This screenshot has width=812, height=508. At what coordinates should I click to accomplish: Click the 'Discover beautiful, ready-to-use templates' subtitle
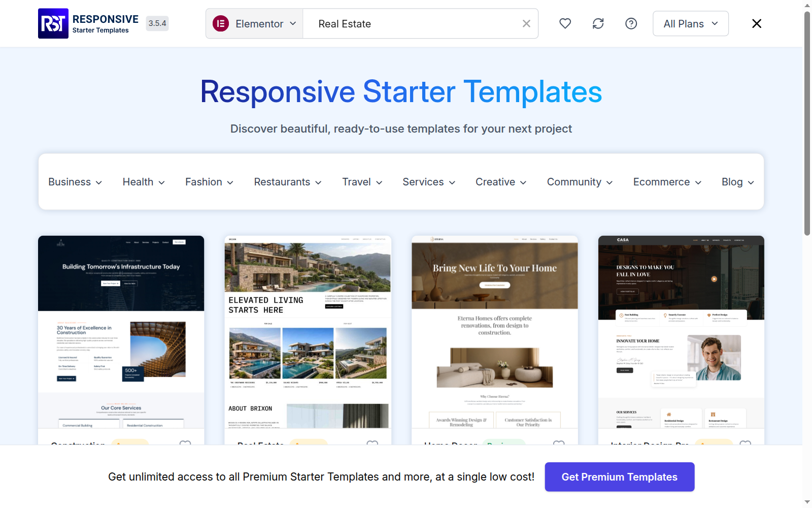click(x=401, y=129)
